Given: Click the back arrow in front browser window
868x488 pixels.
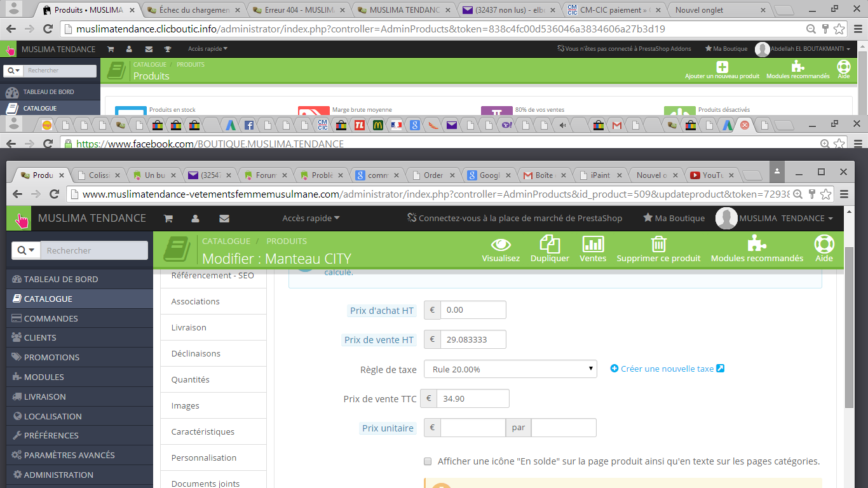Looking at the screenshot, I should point(17,194).
